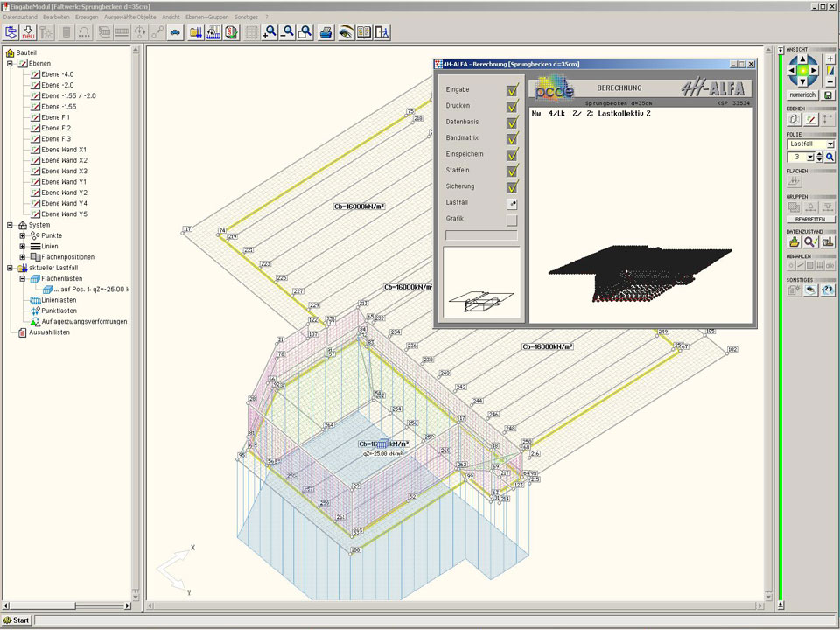The width and height of the screenshot is (840, 630).
Task: Open the Lastfall dropdown in Folie section
Action: [829, 143]
